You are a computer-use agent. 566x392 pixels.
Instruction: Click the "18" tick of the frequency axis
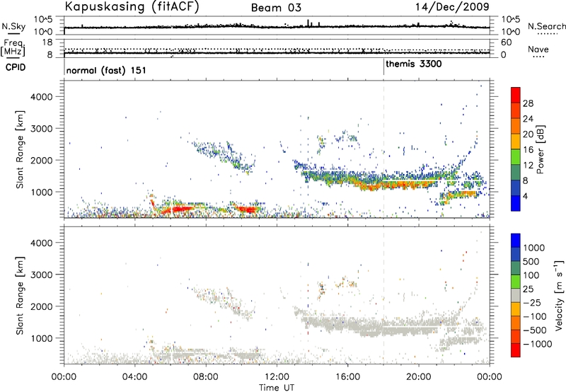click(x=47, y=42)
